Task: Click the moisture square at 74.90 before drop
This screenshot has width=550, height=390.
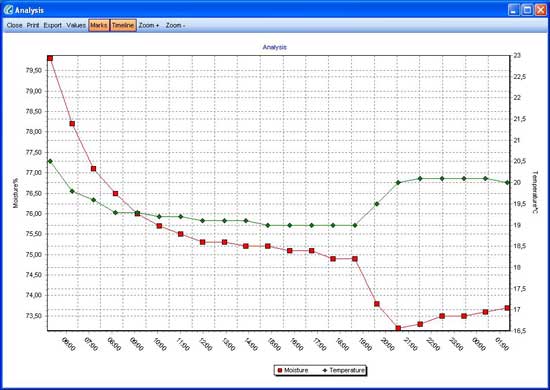Action: click(355, 259)
